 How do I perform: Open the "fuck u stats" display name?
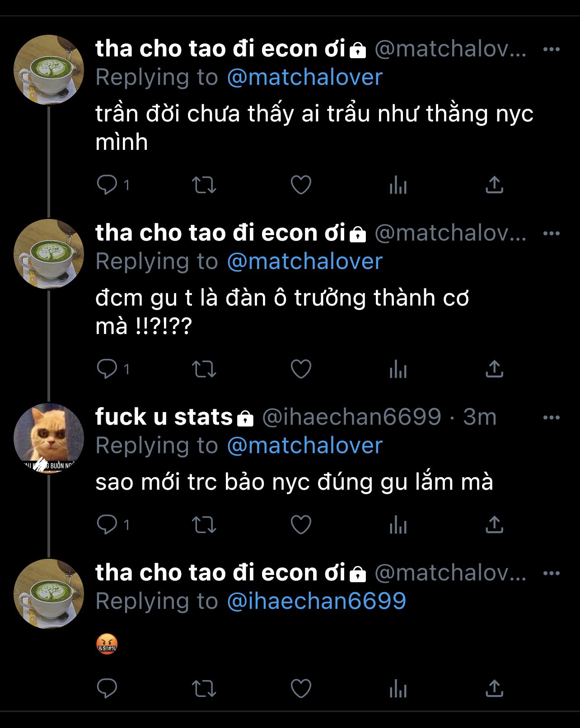164,417
